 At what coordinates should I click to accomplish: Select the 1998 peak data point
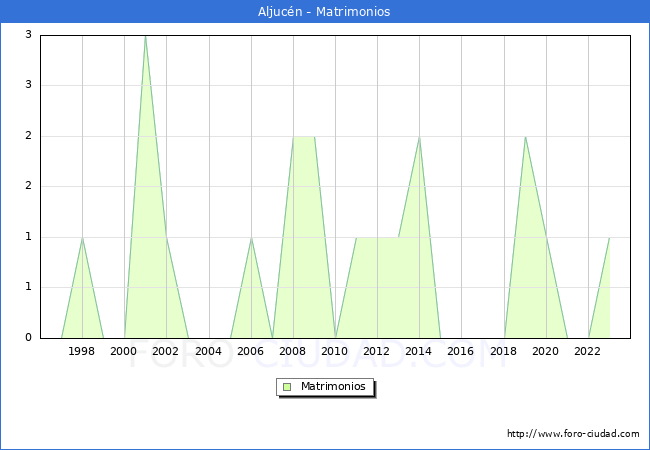click(x=82, y=238)
